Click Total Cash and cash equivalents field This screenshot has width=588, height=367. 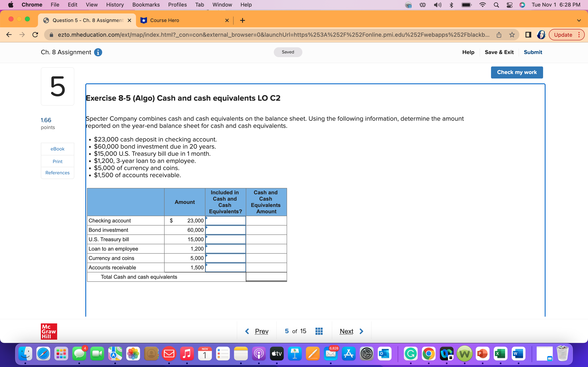click(266, 277)
